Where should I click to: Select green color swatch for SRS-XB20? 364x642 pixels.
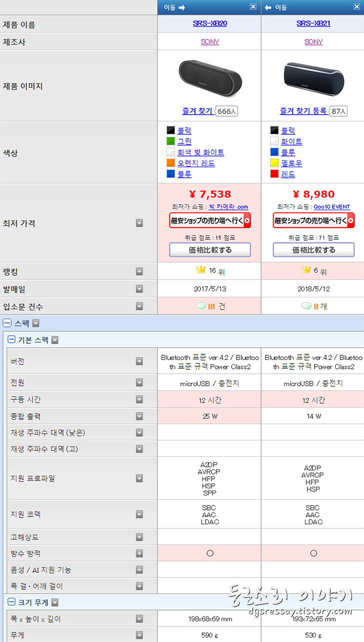pos(170,141)
